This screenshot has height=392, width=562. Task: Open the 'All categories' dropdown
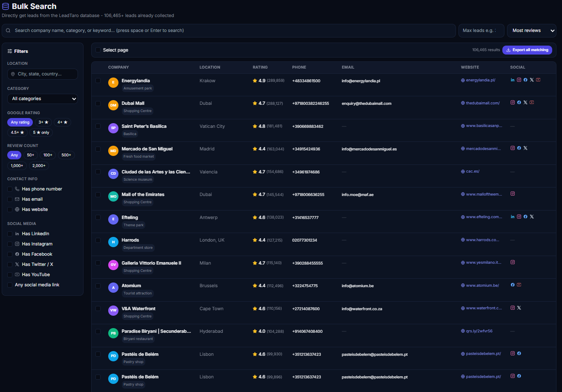(x=43, y=99)
